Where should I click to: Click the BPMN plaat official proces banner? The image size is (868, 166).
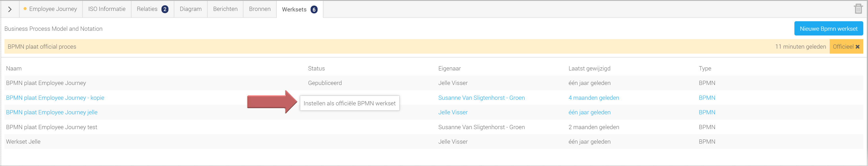[x=42, y=47]
